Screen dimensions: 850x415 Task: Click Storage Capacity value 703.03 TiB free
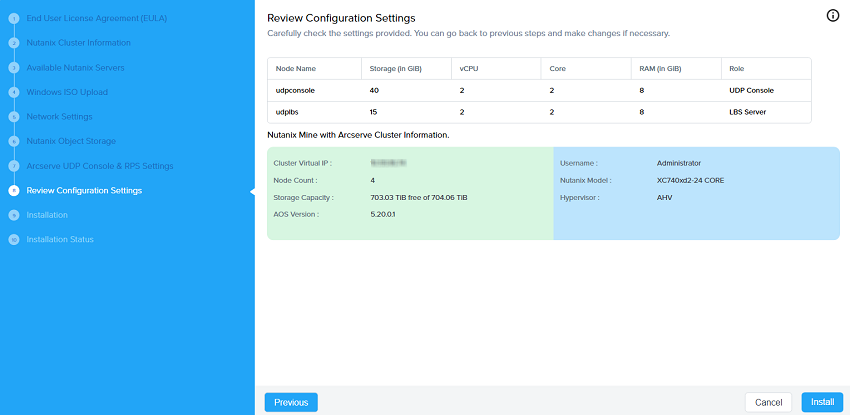click(x=419, y=198)
